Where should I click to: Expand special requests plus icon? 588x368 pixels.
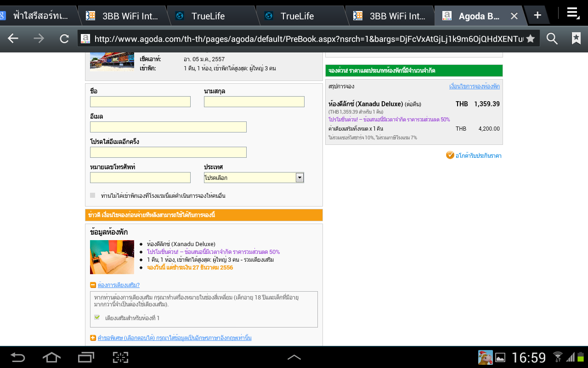point(93,338)
